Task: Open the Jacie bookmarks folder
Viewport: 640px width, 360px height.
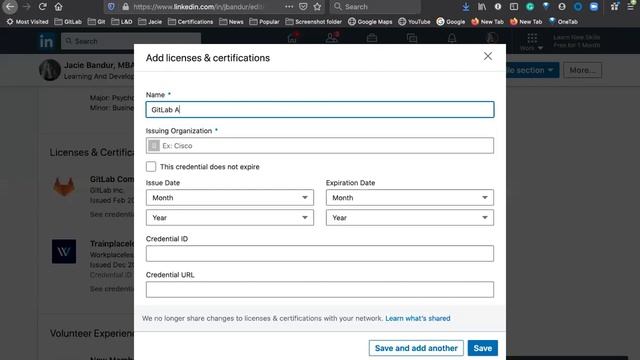Action: coord(150,22)
